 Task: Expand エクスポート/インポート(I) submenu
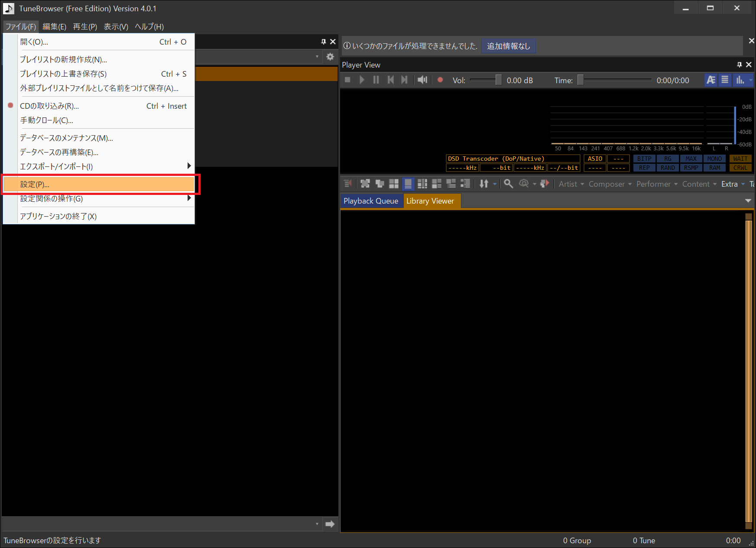pyautogui.click(x=99, y=166)
